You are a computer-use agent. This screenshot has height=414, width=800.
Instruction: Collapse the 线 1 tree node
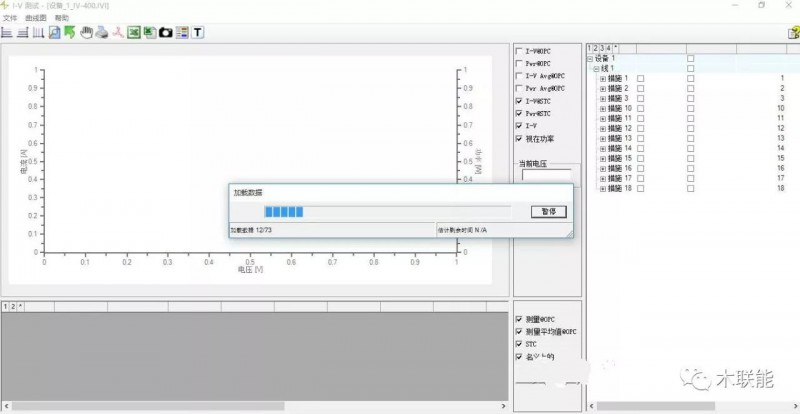tap(596, 68)
